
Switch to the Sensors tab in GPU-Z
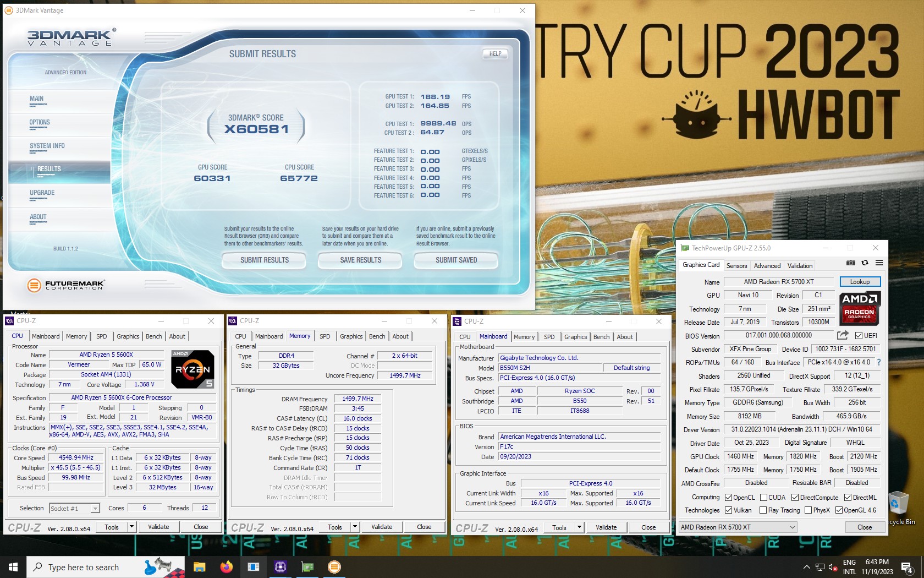[736, 265]
